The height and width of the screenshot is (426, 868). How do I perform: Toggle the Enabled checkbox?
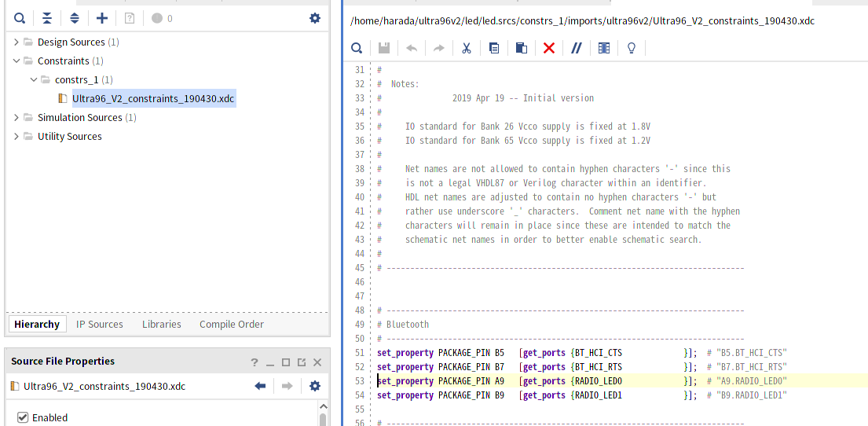point(23,417)
